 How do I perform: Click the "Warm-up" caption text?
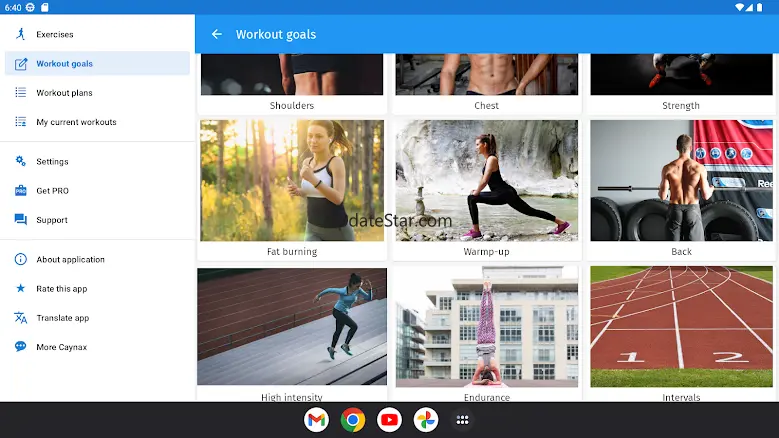coord(486,251)
